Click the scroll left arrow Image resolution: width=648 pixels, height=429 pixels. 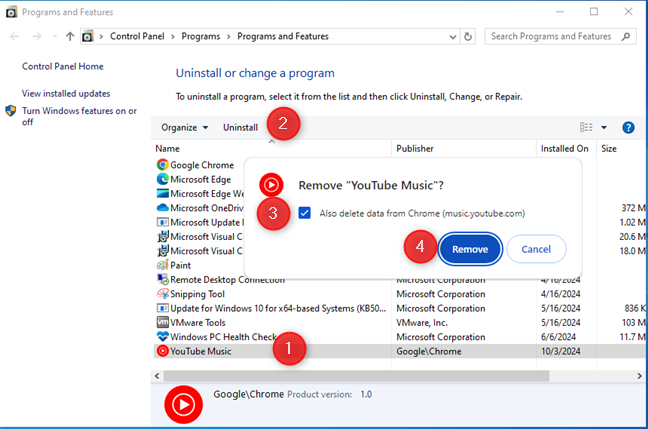157,376
